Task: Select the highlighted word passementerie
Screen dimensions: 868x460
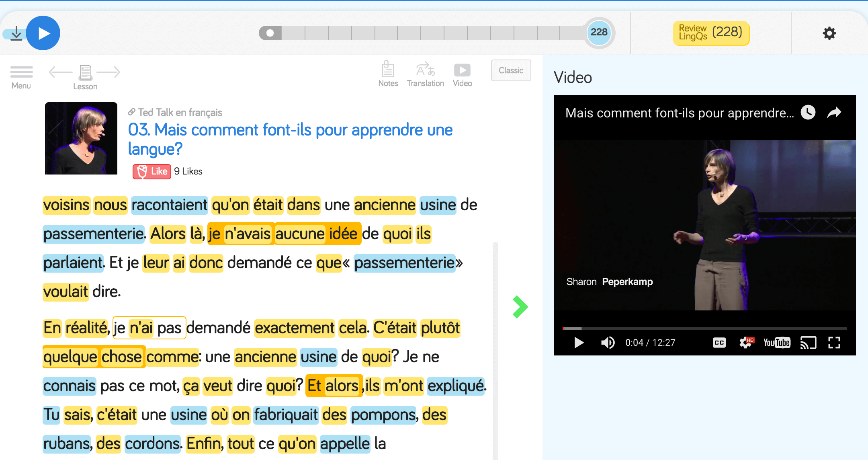Action: (x=93, y=234)
